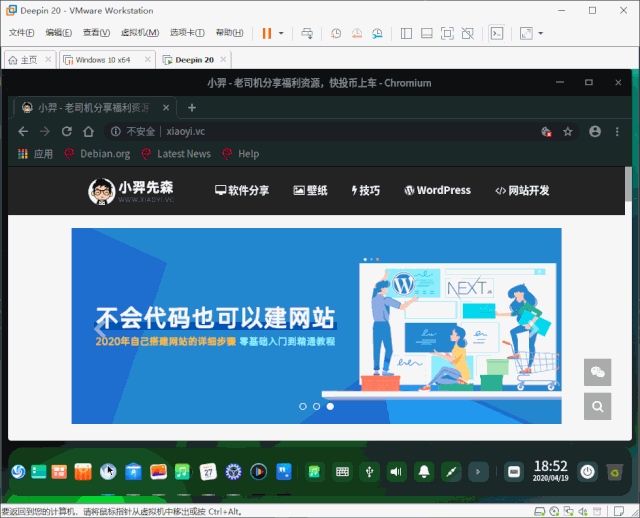
Task: Expand the stretch display dropdown arrow
Action: (x=540, y=33)
